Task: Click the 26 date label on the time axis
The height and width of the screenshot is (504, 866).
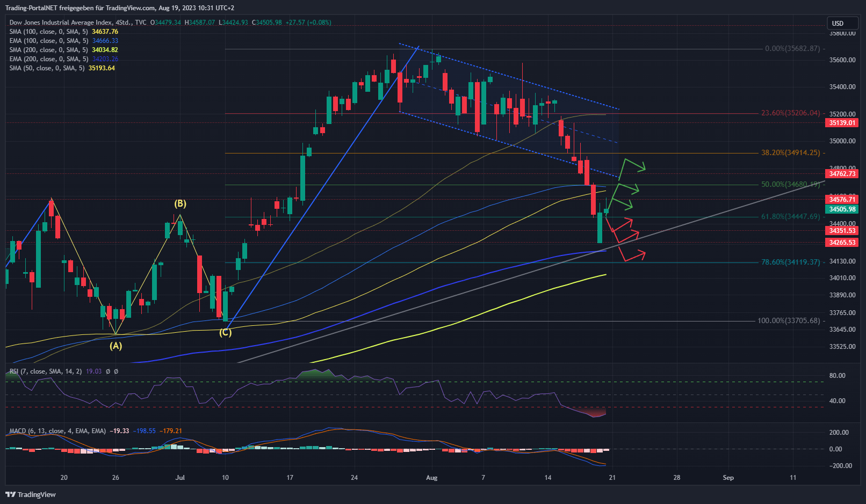Action: pos(116,478)
